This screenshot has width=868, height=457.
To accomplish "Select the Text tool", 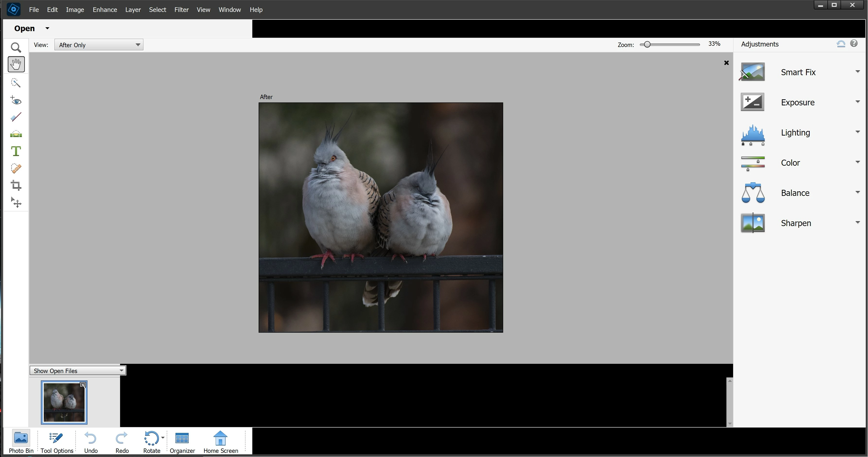I will coord(16,151).
